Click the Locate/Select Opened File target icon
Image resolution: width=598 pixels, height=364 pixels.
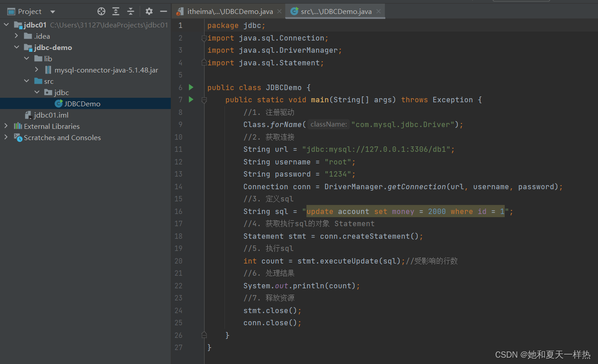[101, 11]
